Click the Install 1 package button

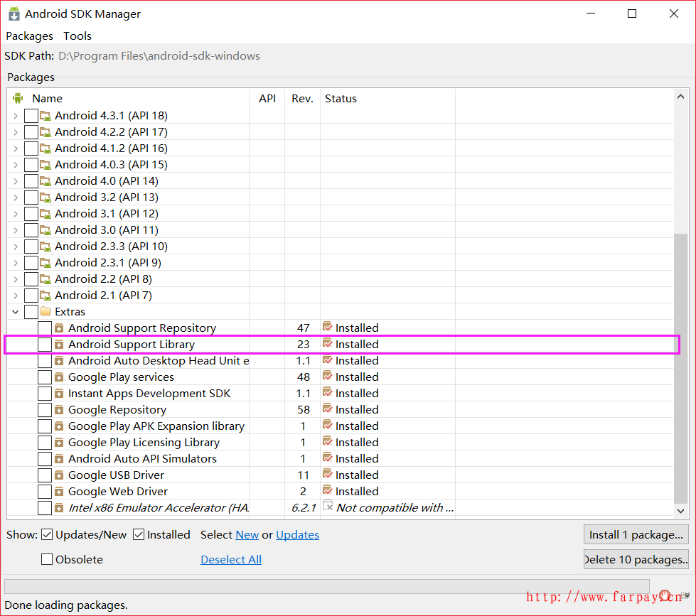coord(636,534)
